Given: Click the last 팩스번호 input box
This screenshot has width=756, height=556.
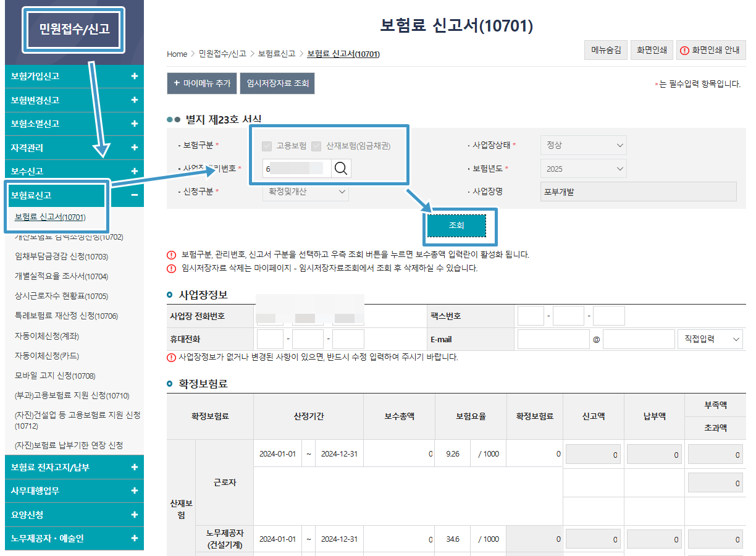Looking at the screenshot, I should 609,316.
